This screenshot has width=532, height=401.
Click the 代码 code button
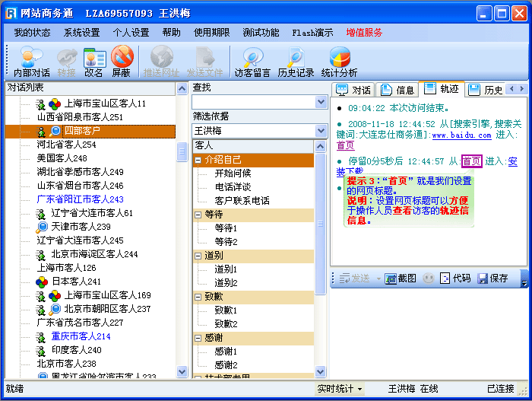[x=454, y=278]
